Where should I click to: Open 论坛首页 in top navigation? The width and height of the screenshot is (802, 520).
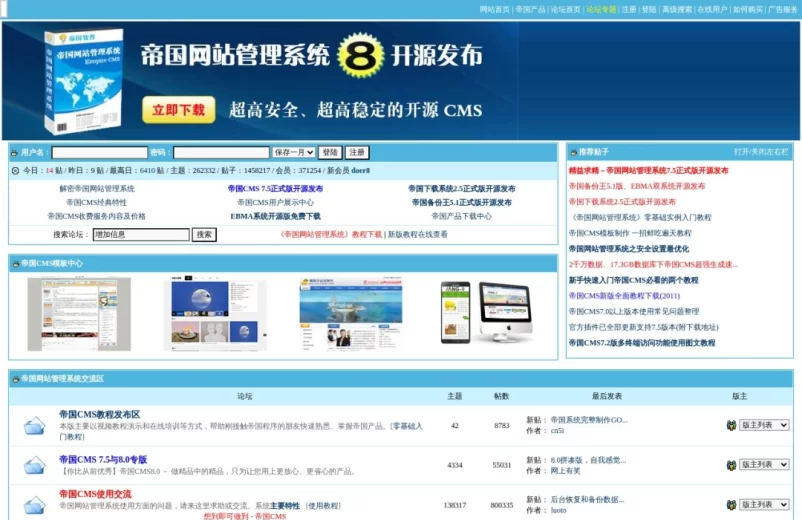point(566,9)
